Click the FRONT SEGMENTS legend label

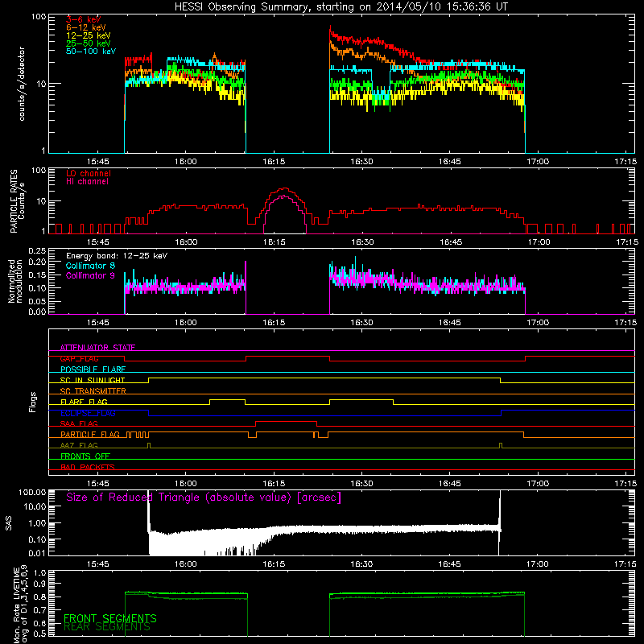[x=110, y=618]
